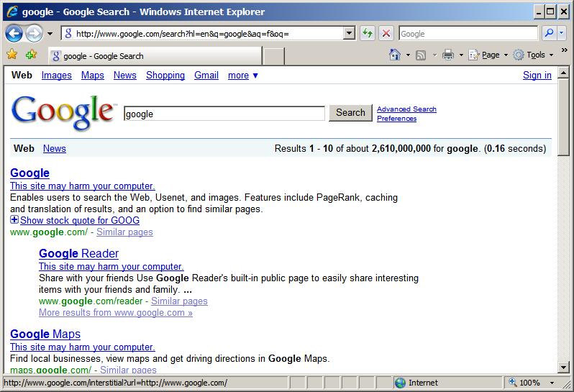The height and width of the screenshot is (392, 574).
Task: Open the first 'Google' result title
Action: 29,173
